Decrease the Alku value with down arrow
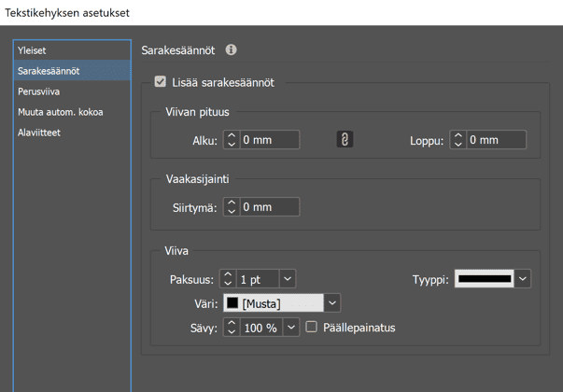 pos(232,144)
